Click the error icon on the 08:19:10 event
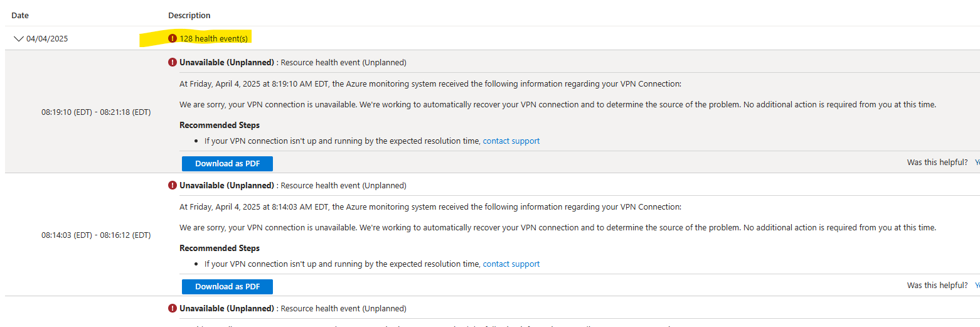980x327 pixels. point(173,63)
